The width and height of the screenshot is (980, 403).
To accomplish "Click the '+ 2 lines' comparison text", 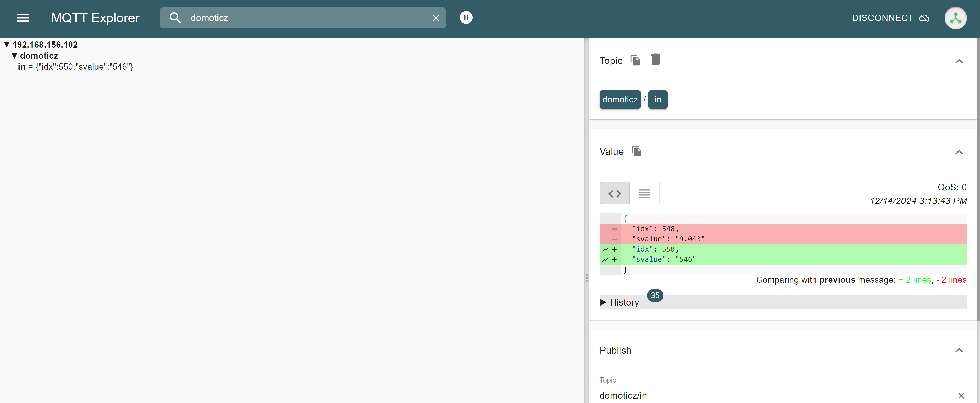I will pyautogui.click(x=914, y=280).
